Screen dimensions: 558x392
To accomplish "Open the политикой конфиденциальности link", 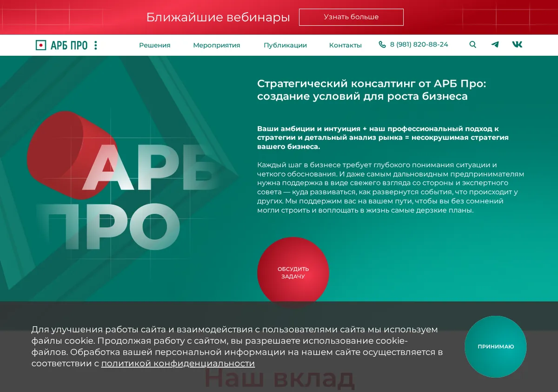I will tap(178, 364).
